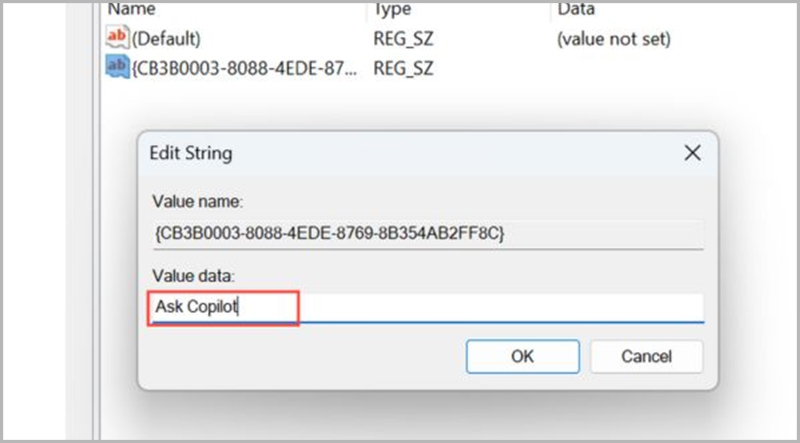This screenshot has height=443, width=800.
Task: Click the Value name field
Action: click(x=428, y=234)
